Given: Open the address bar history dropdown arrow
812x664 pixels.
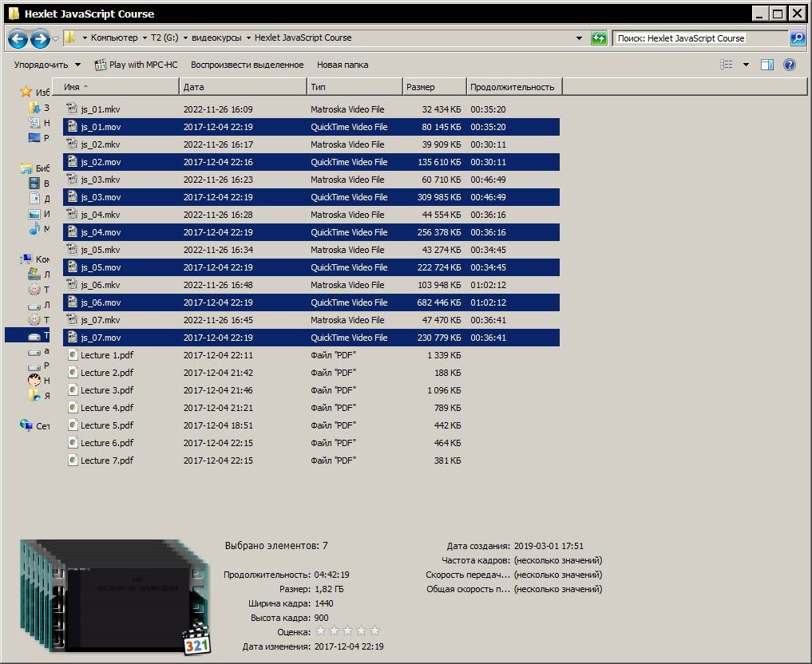Looking at the screenshot, I should point(579,38).
